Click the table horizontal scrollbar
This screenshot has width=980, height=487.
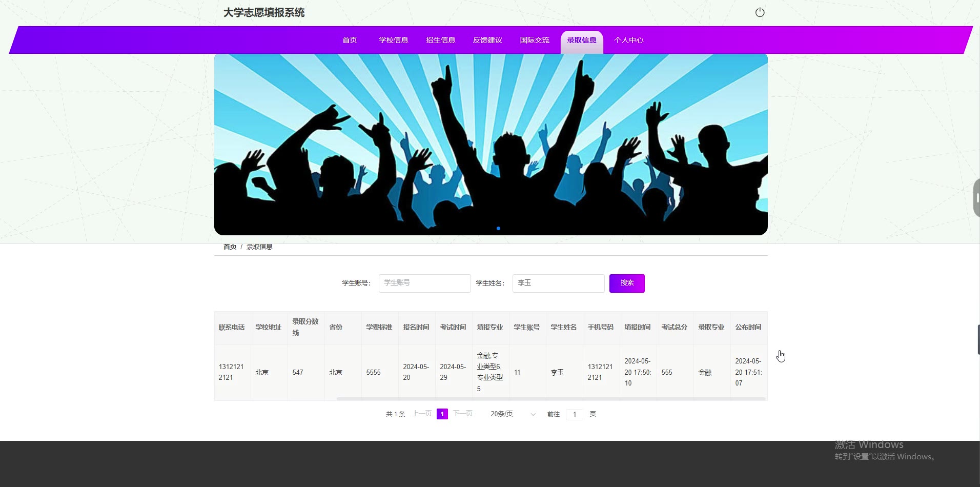(x=551, y=398)
